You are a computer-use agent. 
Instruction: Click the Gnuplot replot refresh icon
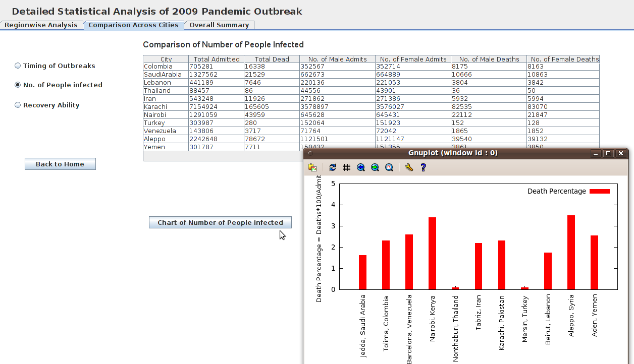tap(332, 167)
